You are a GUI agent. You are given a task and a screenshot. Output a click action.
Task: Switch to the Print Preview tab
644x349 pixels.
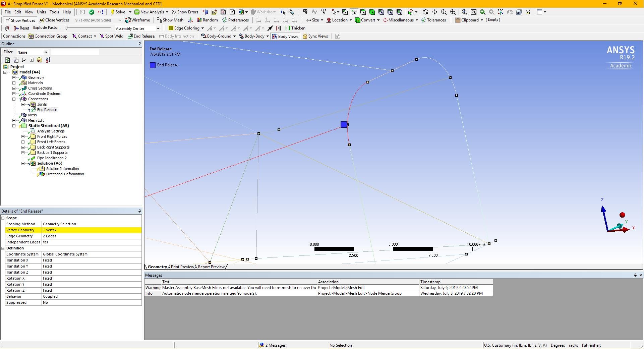pyautogui.click(x=182, y=267)
